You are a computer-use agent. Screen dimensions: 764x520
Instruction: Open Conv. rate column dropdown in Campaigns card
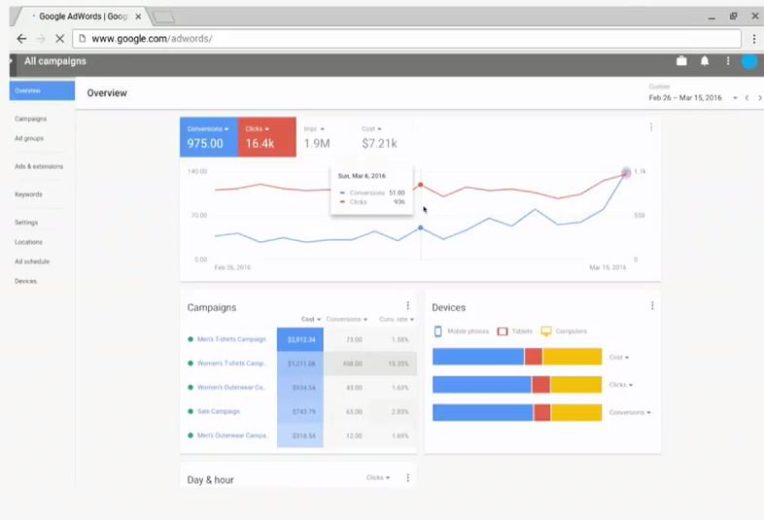(x=397, y=319)
